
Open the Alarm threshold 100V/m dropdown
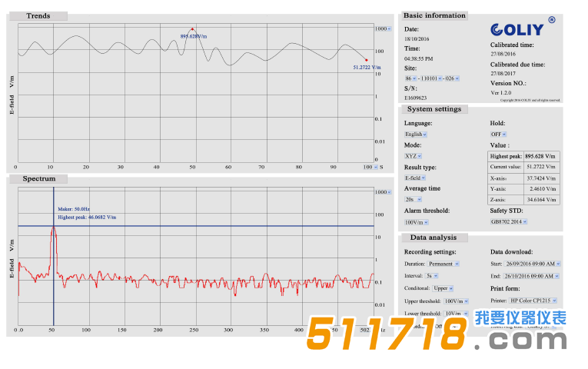[x=417, y=221]
